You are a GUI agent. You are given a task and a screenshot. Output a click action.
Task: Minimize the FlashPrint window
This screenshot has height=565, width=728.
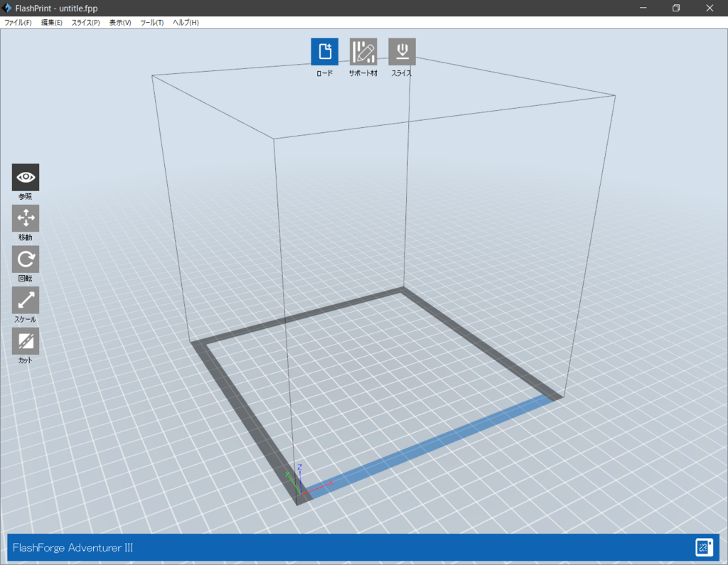tap(643, 8)
